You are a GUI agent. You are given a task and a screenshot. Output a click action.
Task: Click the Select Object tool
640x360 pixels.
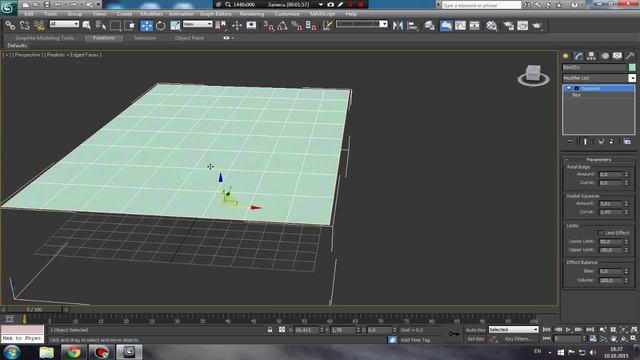click(x=87, y=26)
